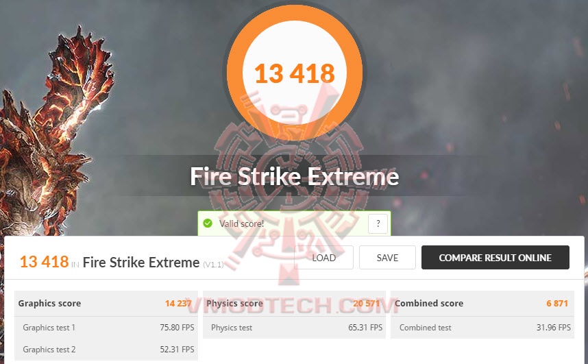The width and height of the screenshot is (588, 364).
Task: Select the Graphics test 1 row
Action: [x=106, y=327]
